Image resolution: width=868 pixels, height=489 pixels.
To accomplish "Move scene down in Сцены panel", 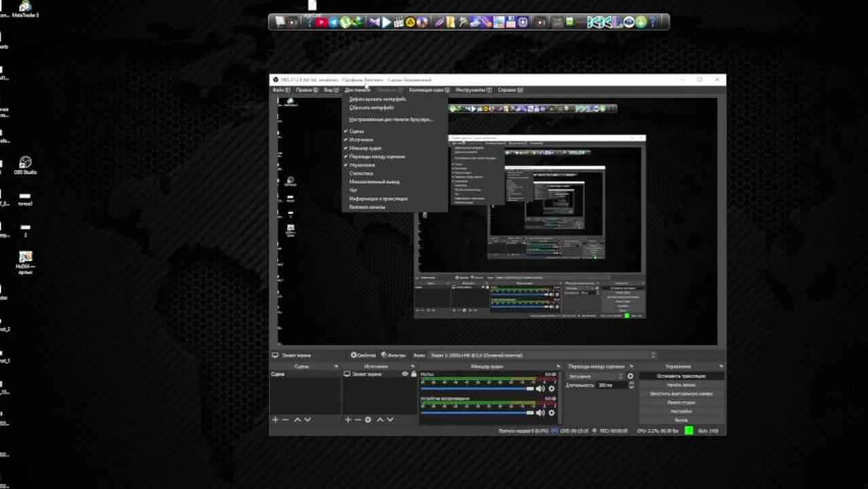I will pos(308,420).
